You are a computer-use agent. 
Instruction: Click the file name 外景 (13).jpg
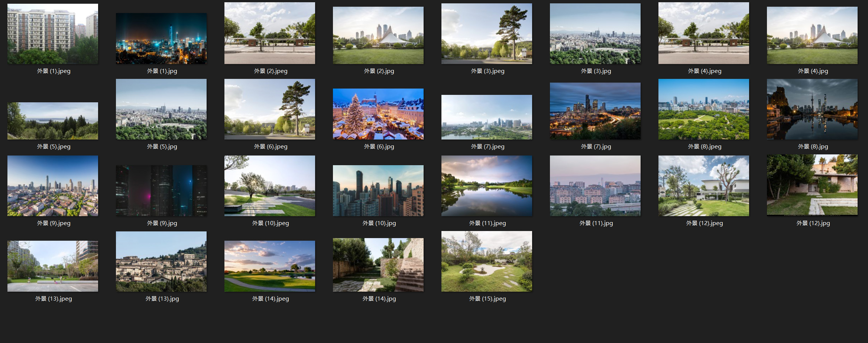click(x=162, y=299)
